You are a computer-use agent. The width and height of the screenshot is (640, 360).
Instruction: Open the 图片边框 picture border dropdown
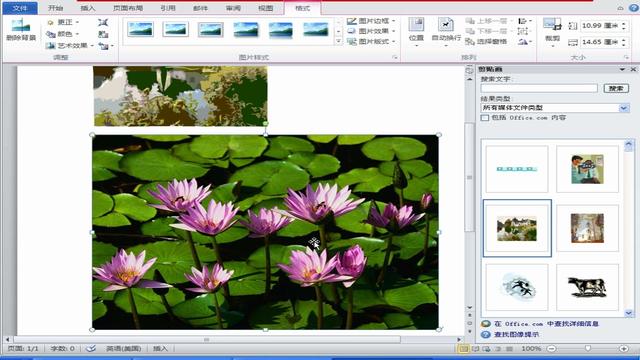pyautogui.click(x=371, y=21)
